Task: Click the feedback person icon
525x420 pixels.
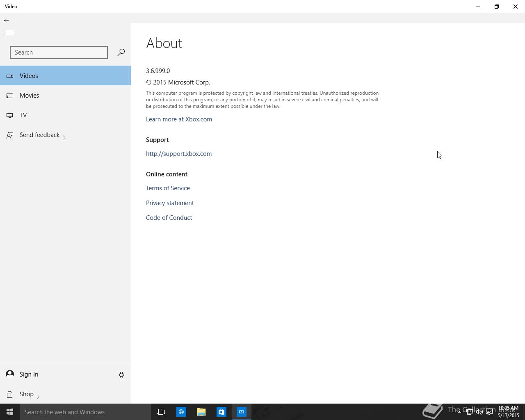Action: pos(10,135)
